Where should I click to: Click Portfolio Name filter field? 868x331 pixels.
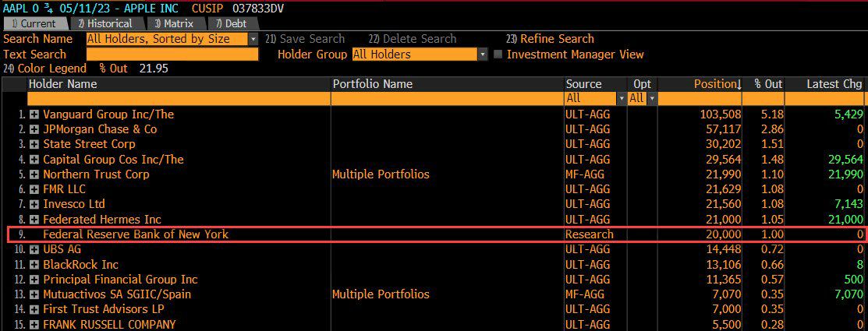pyautogui.click(x=448, y=98)
